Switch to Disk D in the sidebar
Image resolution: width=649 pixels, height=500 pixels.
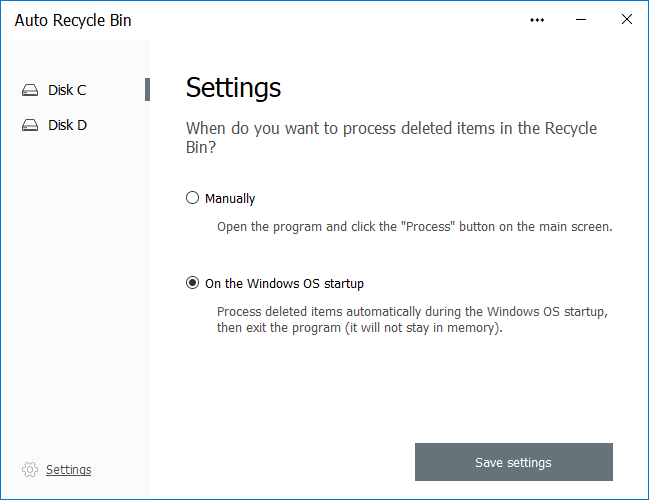67,125
